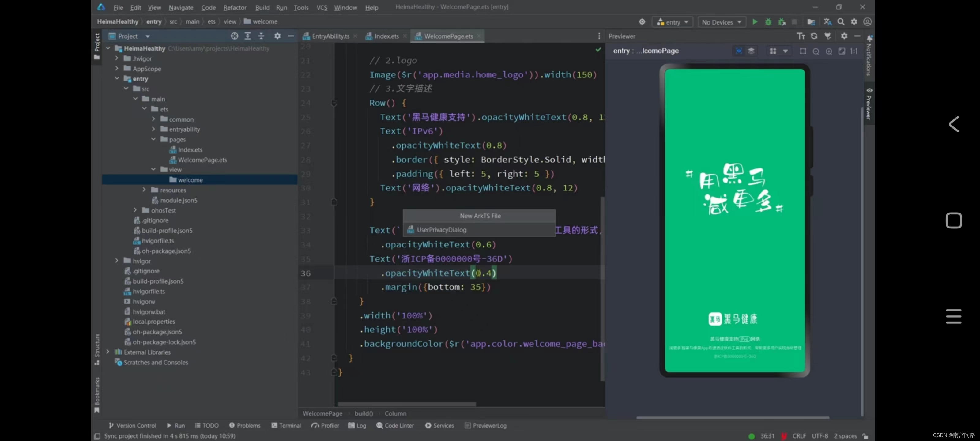Click the phone back arrow button
Image resolution: width=980 pixels, height=441 pixels.
pyautogui.click(x=953, y=124)
